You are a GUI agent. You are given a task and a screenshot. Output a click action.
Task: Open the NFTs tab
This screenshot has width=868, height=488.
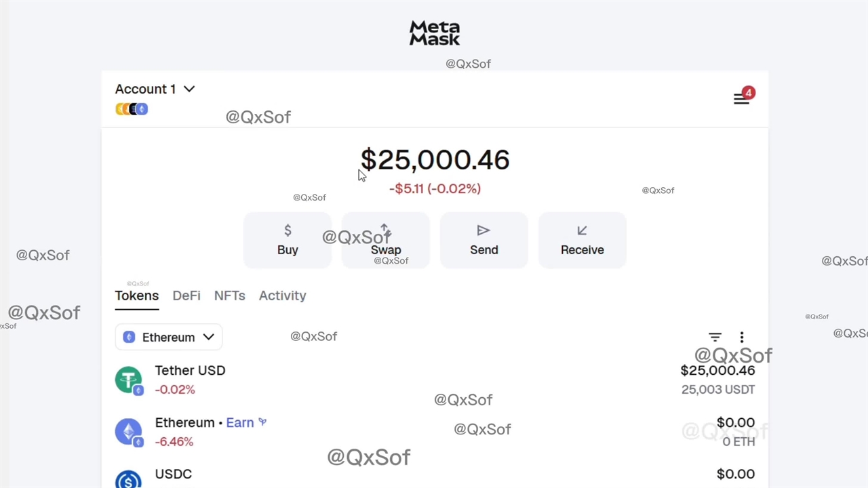click(229, 296)
